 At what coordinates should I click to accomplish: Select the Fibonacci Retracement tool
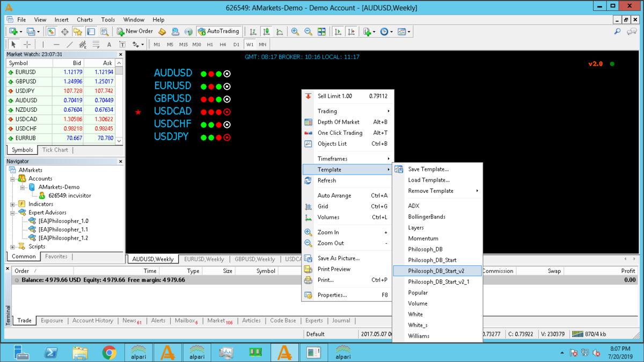coord(96,45)
